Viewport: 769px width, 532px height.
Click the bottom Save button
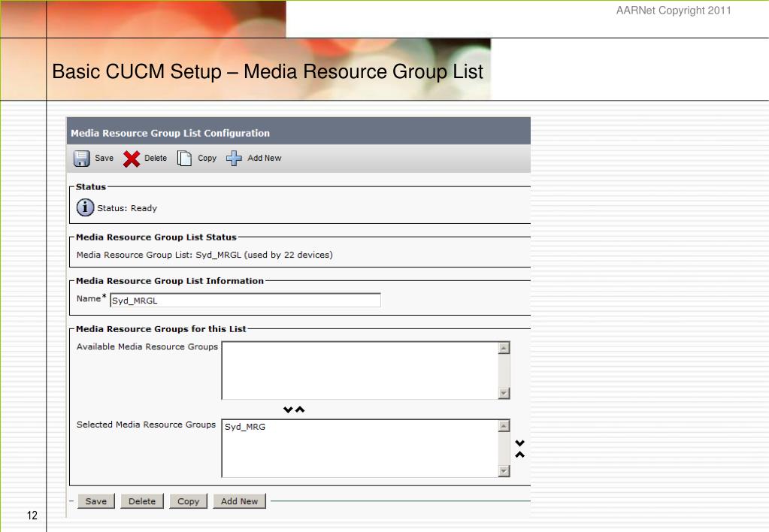click(96, 501)
